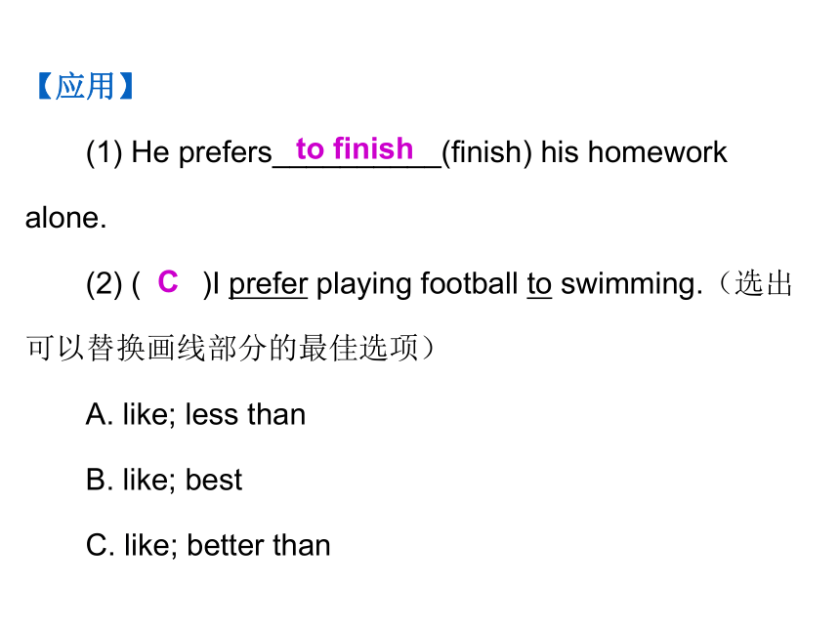Click the '(finish)' hint in parentheses
This screenshot has width=840, height=630.
486,152
